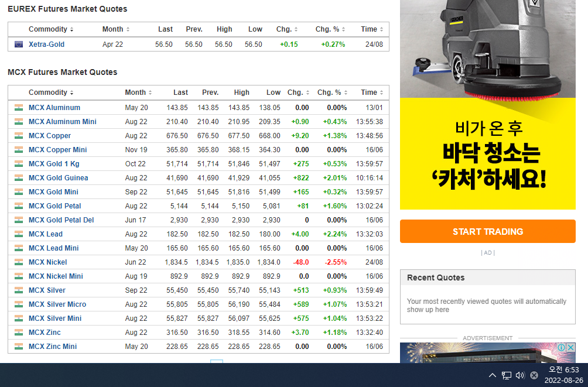The height and width of the screenshot is (387, 588).
Task: Click the India flag next to MCX Aluminum
Action: (x=18, y=108)
